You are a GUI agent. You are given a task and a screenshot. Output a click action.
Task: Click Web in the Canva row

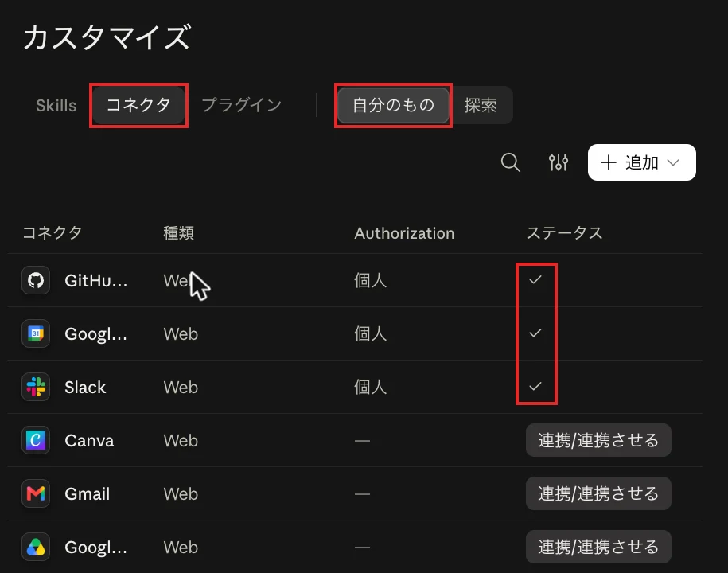coord(181,441)
